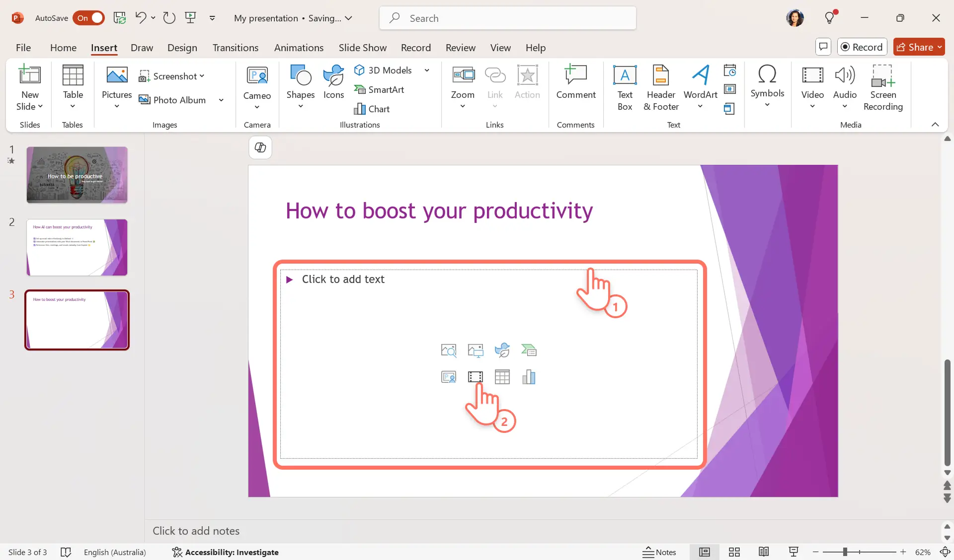
Task: Expand the Photo Album dropdown
Action: (x=220, y=99)
